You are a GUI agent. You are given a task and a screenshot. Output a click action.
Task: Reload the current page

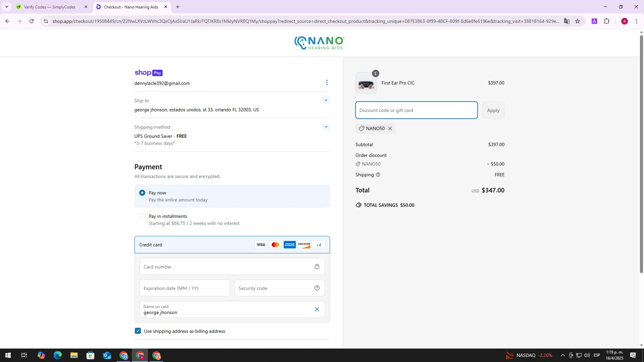31,21
